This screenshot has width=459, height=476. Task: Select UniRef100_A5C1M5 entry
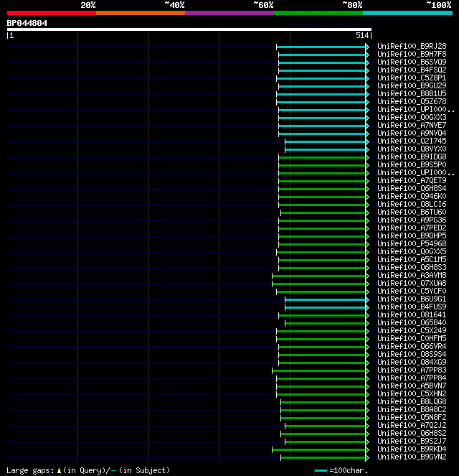[412, 259]
